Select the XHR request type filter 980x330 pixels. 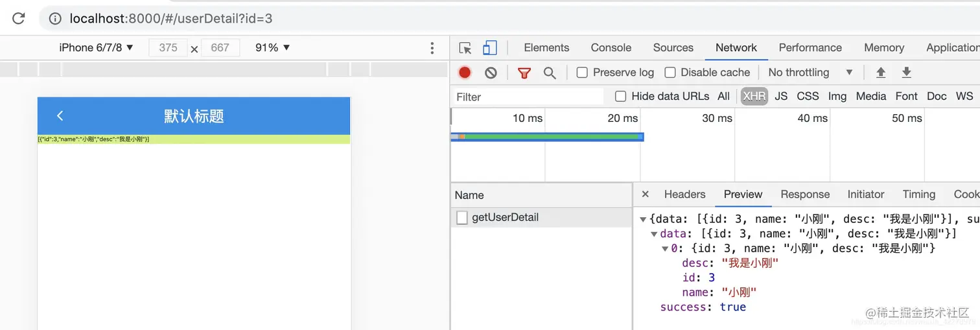click(754, 96)
